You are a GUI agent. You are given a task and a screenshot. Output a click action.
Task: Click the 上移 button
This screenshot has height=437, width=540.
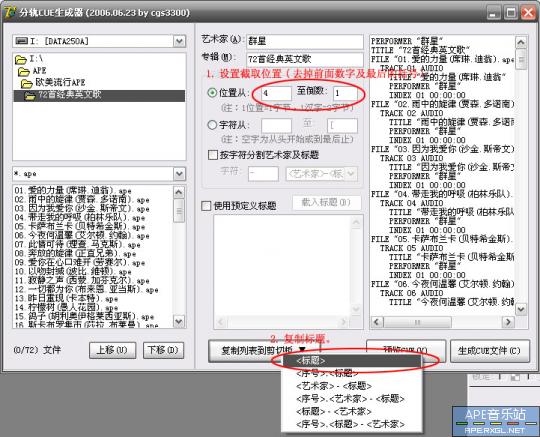point(112,350)
